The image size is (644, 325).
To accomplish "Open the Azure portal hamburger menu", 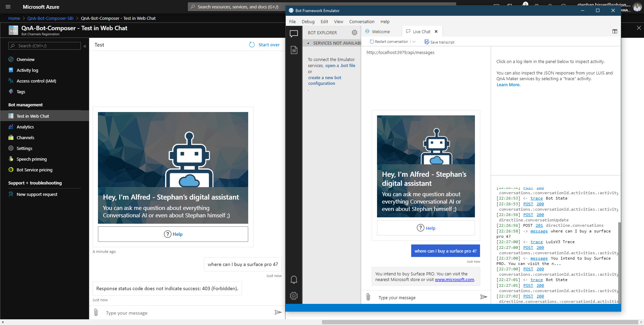I will click(8, 7).
